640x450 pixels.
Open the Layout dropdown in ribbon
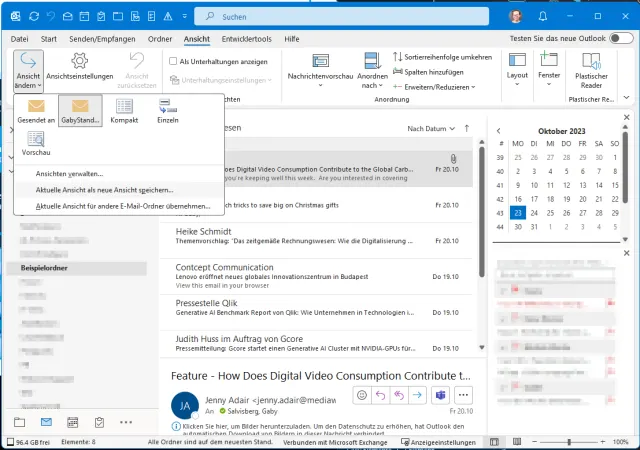(517, 68)
